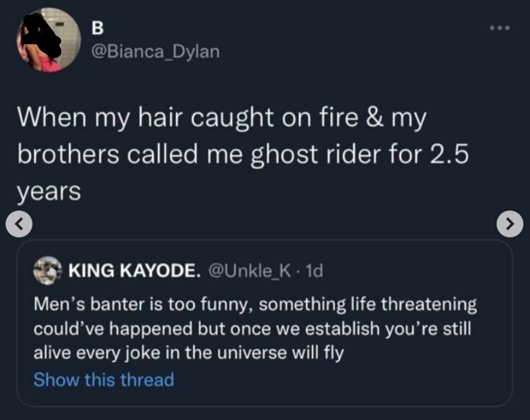This screenshot has width=530, height=420.
Task: Open the scribbled-out profile picture of B
Action: pyautogui.click(x=49, y=40)
